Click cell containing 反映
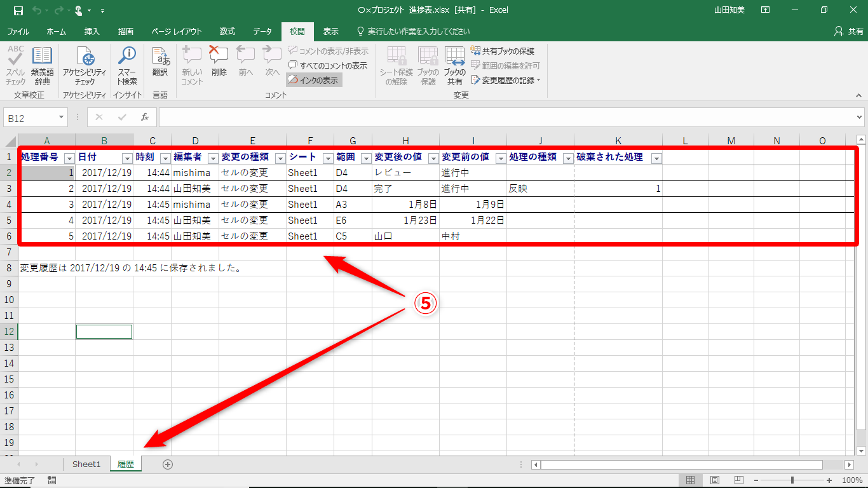 pos(540,189)
